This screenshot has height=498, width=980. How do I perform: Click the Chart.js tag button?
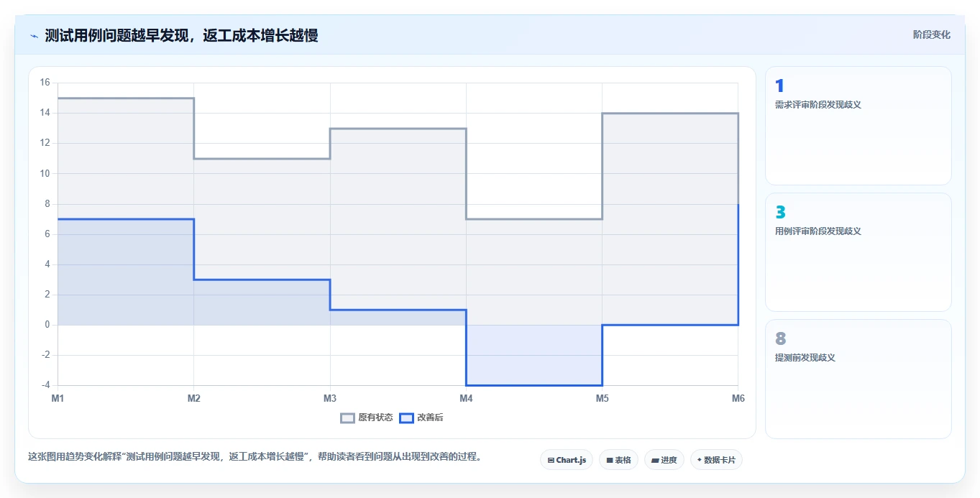click(567, 460)
